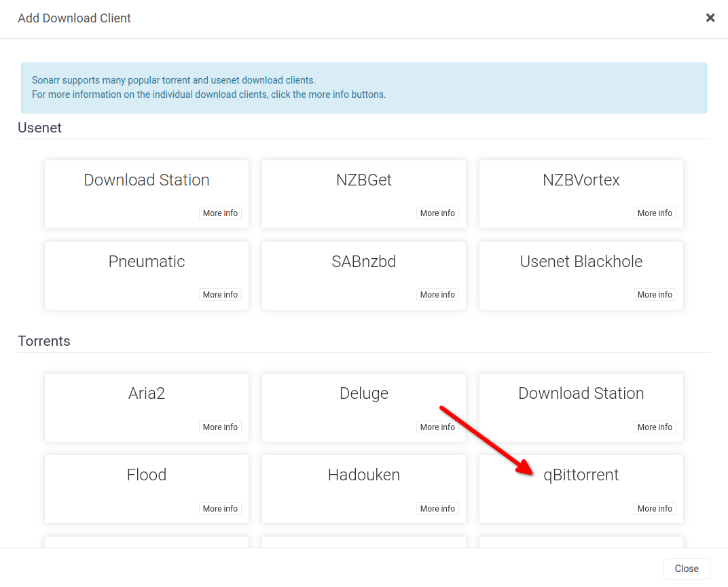Open More info for NZBVortex
This screenshot has height=587, width=728.
tap(655, 213)
